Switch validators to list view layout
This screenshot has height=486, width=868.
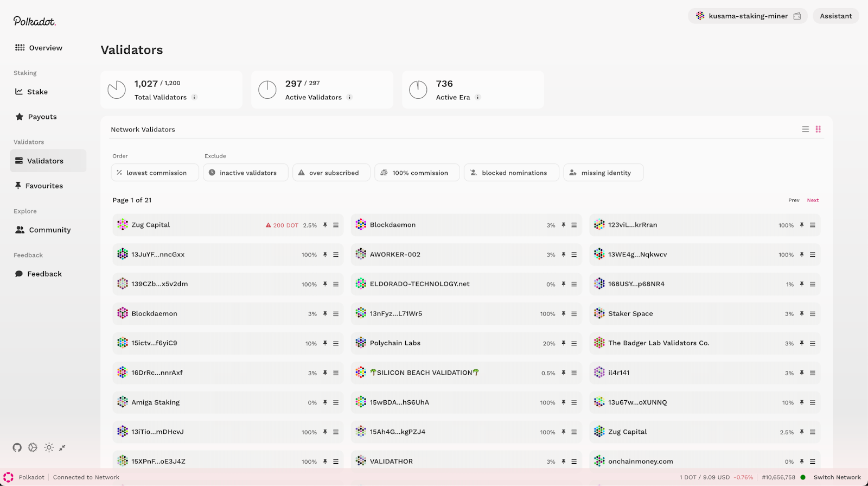pos(806,129)
